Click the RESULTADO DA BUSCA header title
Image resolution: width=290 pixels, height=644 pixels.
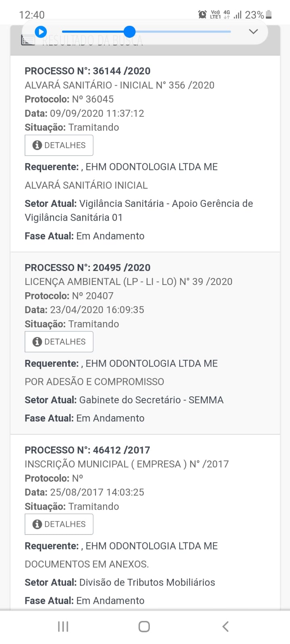[93, 41]
